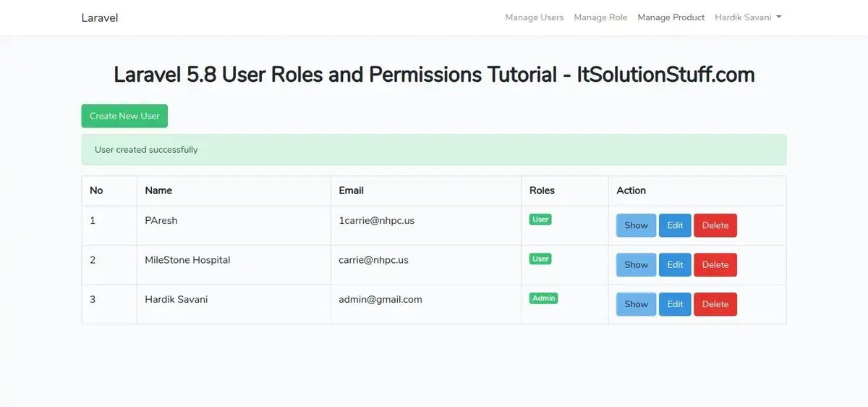Open the Manage Users menu item
The width and height of the screenshot is (868, 407).
[534, 17]
